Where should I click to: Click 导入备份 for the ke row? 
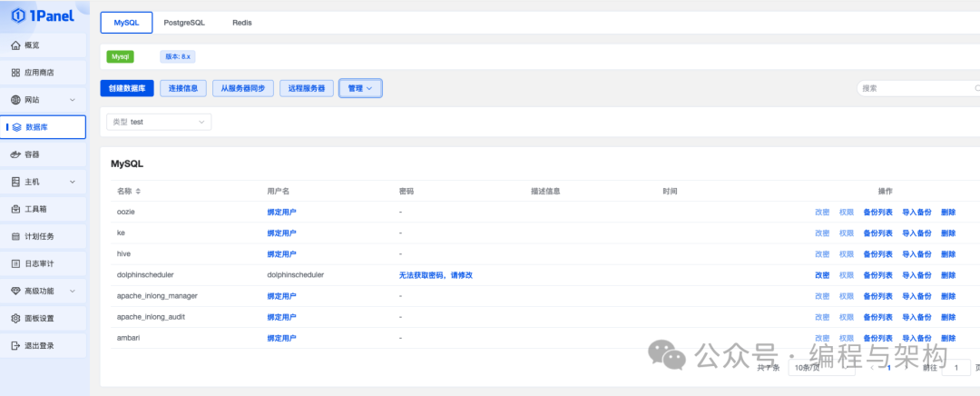click(916, 233)
